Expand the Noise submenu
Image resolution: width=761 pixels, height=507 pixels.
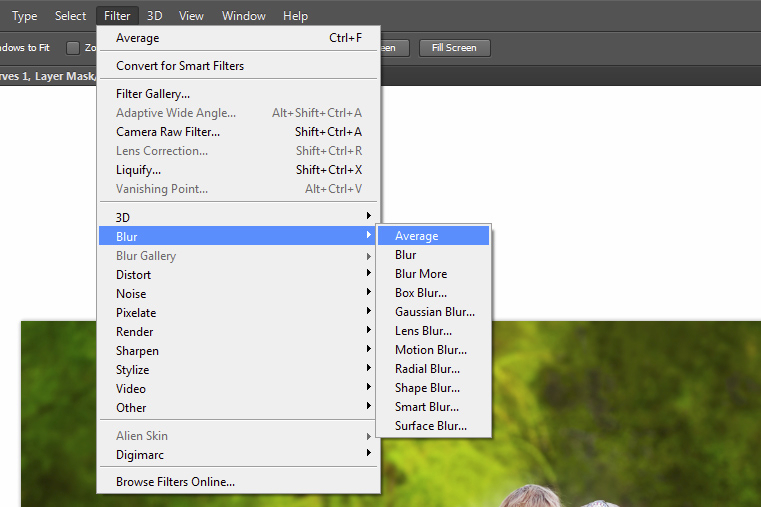pyautogui.click(x=131, y=294)
